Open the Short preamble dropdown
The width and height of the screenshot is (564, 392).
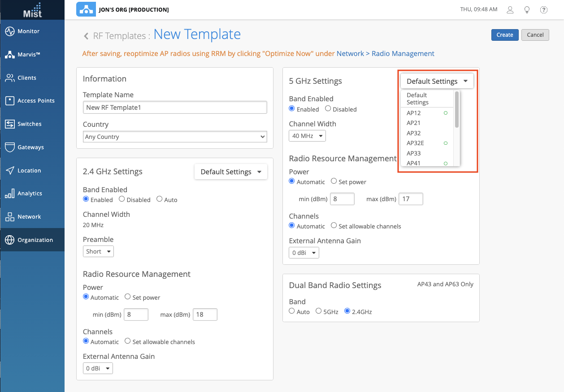click(98, 251)
